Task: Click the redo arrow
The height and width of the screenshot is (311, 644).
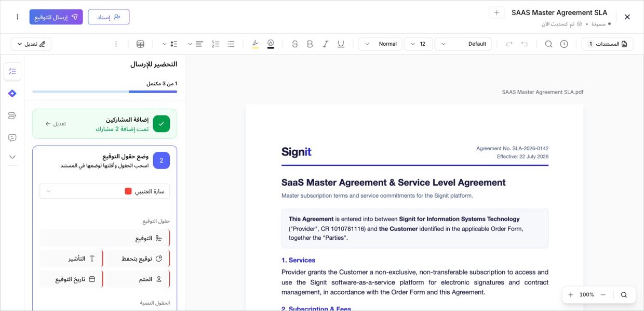Action: [x=509, y=44]
